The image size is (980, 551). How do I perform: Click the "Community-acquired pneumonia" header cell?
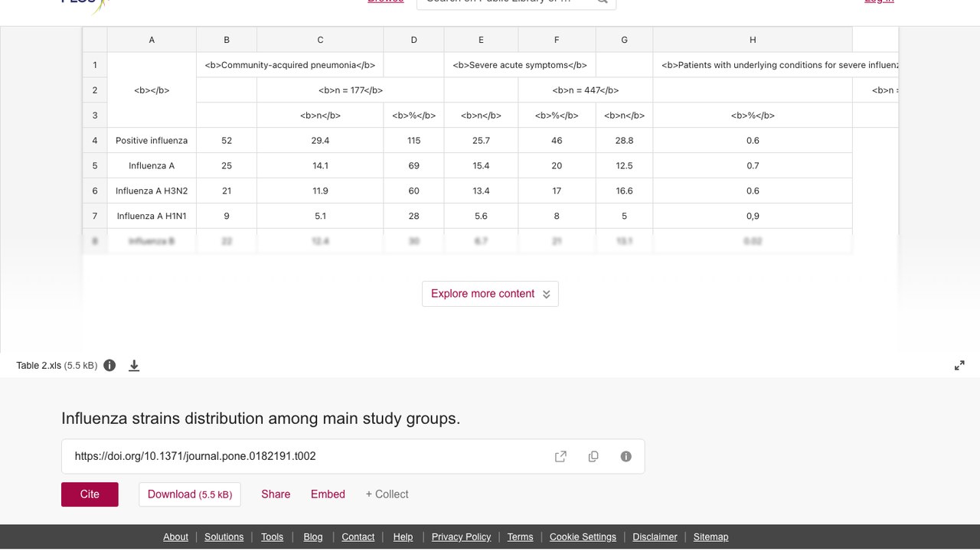point(290,65)
